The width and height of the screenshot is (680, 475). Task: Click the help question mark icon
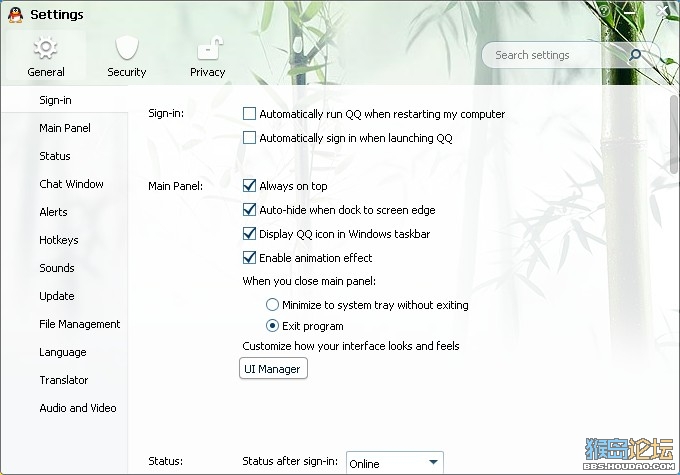(x=605, y=10)
